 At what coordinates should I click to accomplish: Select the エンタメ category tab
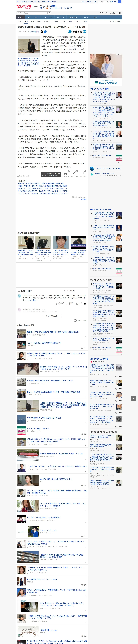click(47, 21)
